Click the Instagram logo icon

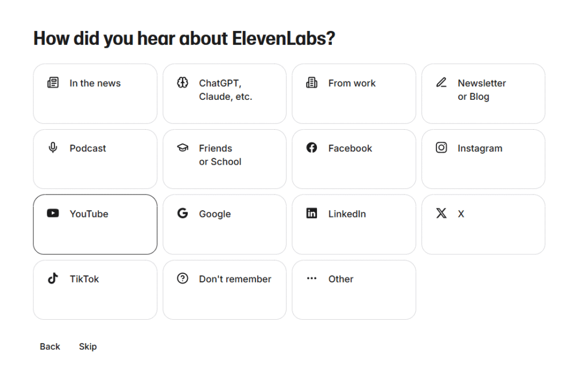[x=441, y=148]
